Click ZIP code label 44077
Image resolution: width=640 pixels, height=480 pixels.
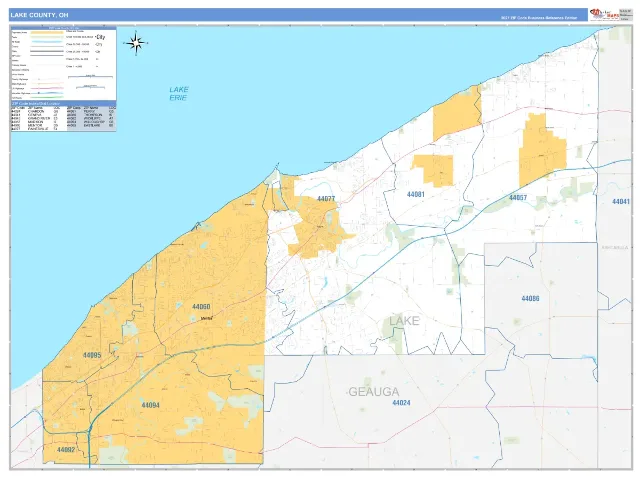[326, 199]
